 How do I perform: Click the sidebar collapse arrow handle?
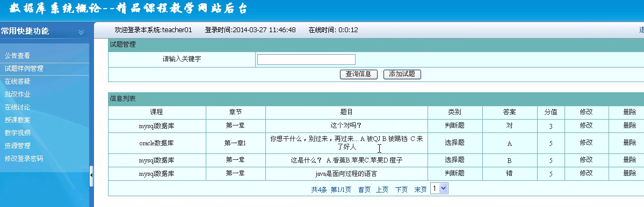pyautogui.click(x=91, y=175)
